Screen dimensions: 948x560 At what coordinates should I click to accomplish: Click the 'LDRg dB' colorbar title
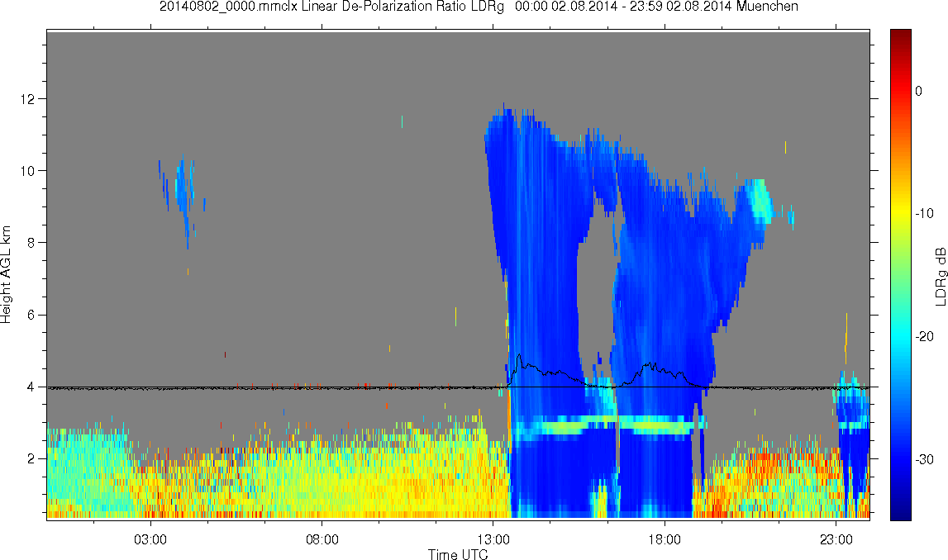click(941, 276)
